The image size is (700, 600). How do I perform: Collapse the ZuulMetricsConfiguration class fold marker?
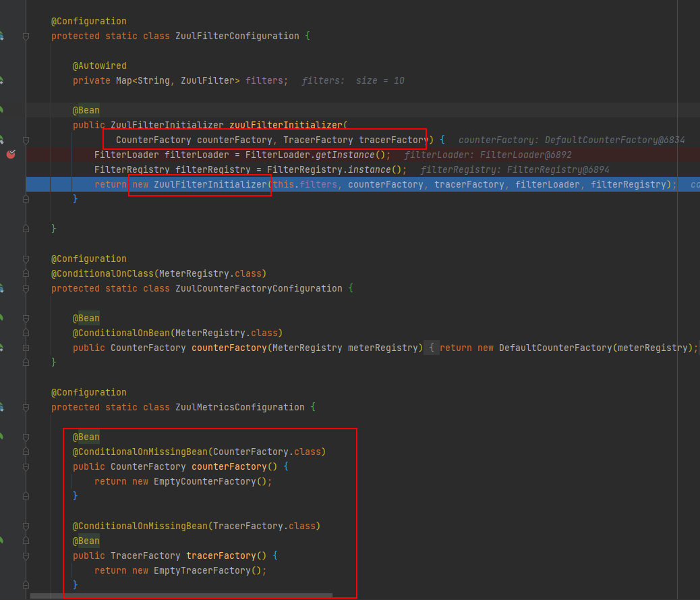pos(26,408)
